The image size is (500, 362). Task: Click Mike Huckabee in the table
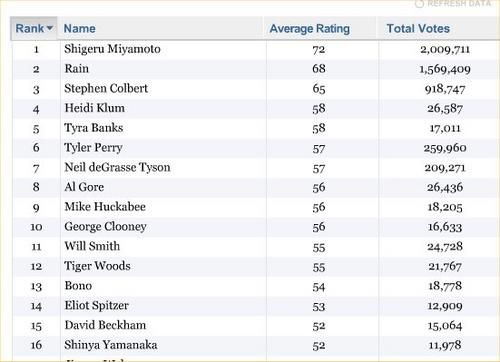[x=105, y=207]
